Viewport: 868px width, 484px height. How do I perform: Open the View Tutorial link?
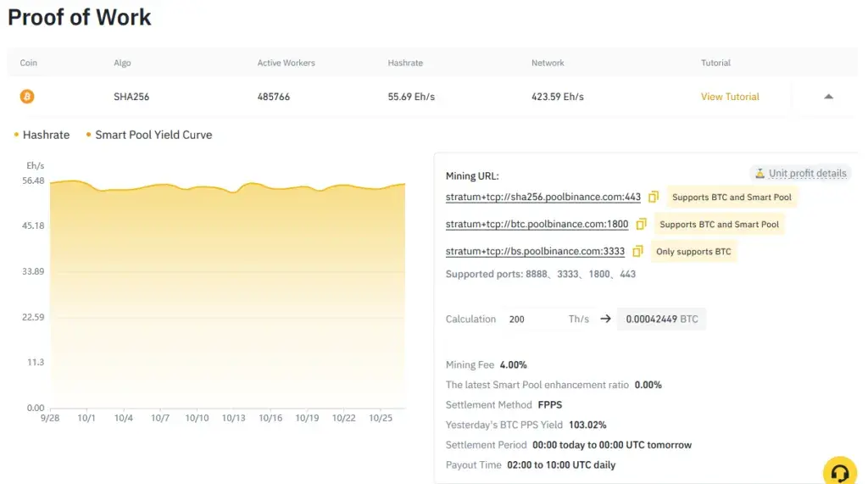pos(730,97)
